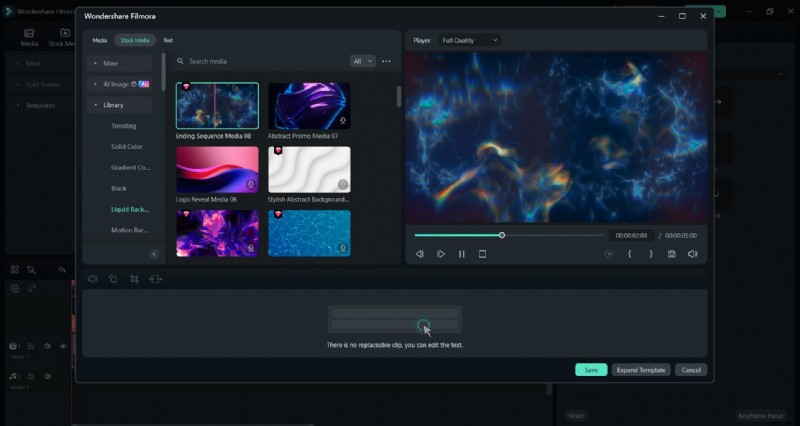Screen dimensions: 800x426
Task: Click the audio speaker icon in clip toolbar
Action: tap(92, 279)
